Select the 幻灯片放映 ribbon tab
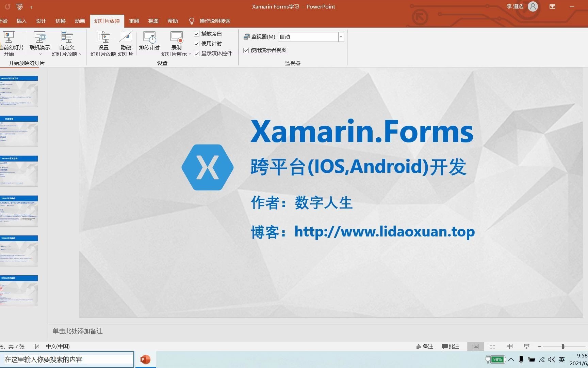Screen dimensions: 588x368 (107, 21)
